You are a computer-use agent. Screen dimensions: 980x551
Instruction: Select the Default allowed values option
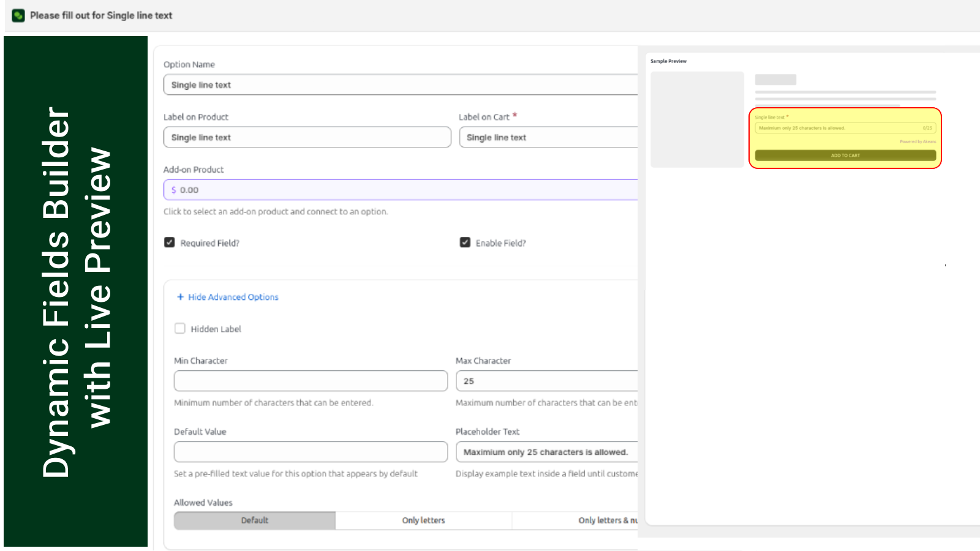[255, 520]
